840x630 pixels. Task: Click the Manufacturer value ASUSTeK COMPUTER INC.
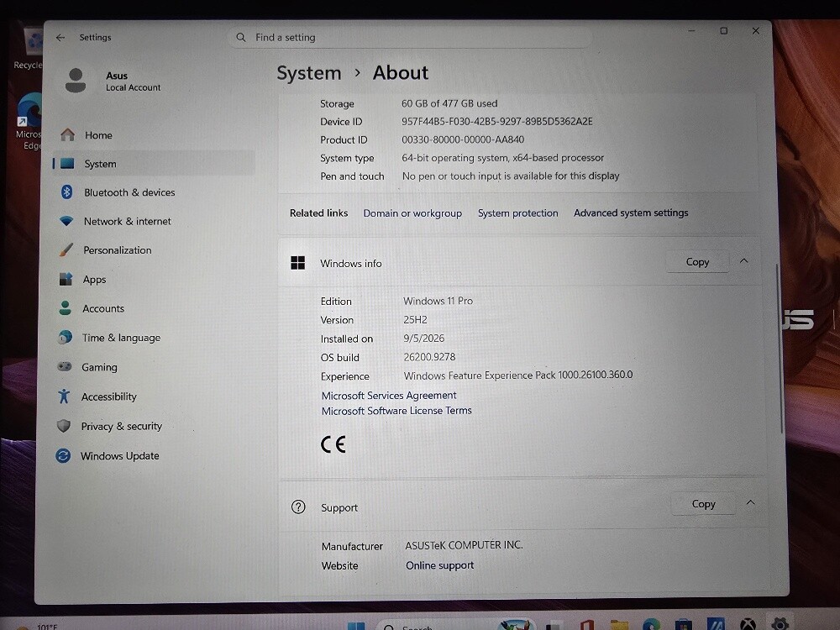pyautogui.click(x=464, y=545)
